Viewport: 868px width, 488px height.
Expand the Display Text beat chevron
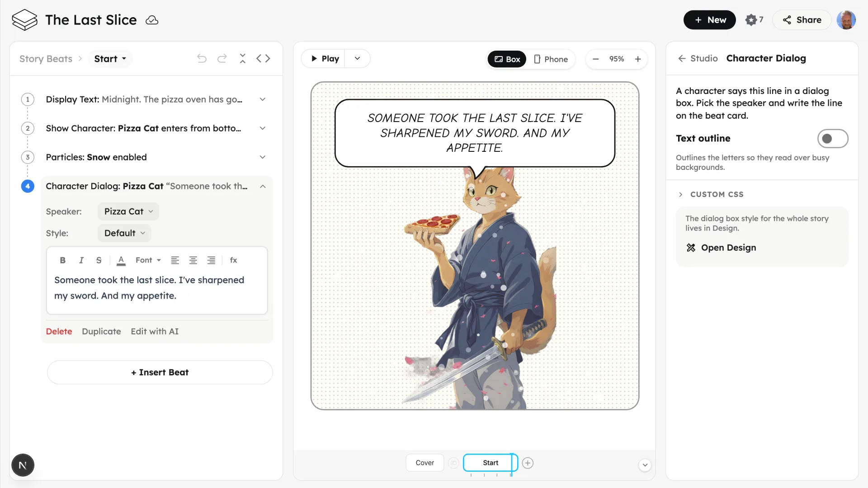(x=263, y=99)
